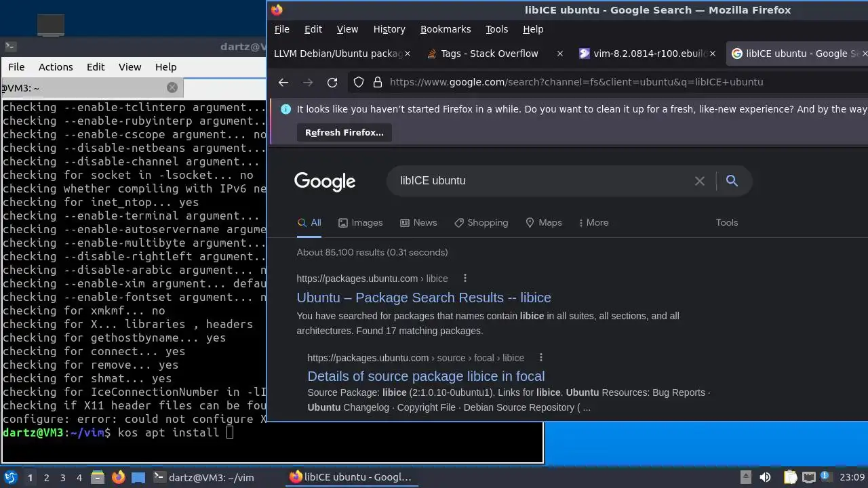Click the Google search magnifier button
Image resolution: width=868 pixels, height=488 pixels.
732,180
